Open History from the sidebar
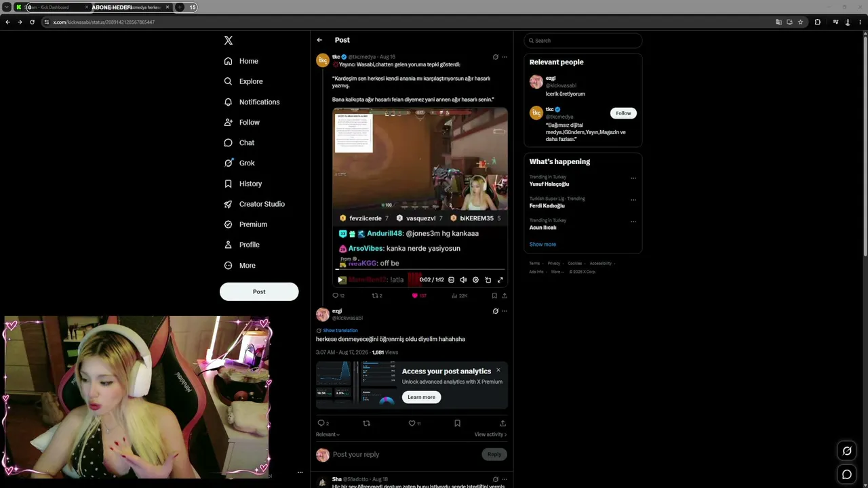Viewport: 868px width, 488px height. [243, 184]
